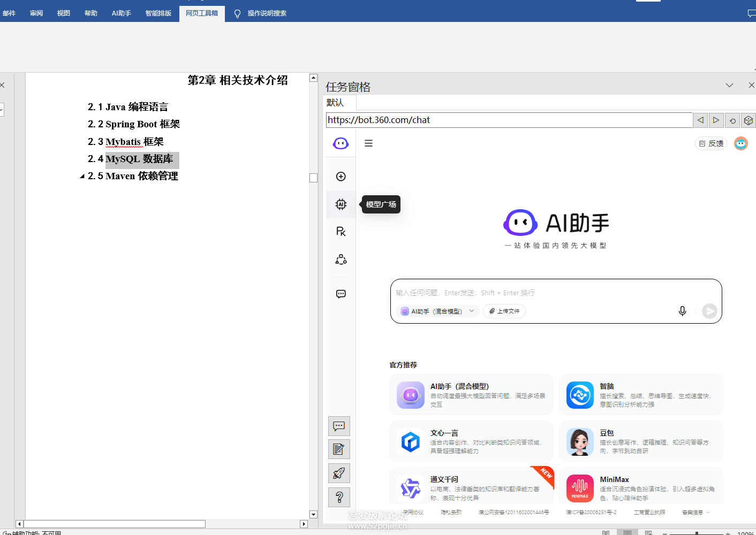Open the 帮助 ribbon tab
The image size is (756, 535).
click(91, 13)
